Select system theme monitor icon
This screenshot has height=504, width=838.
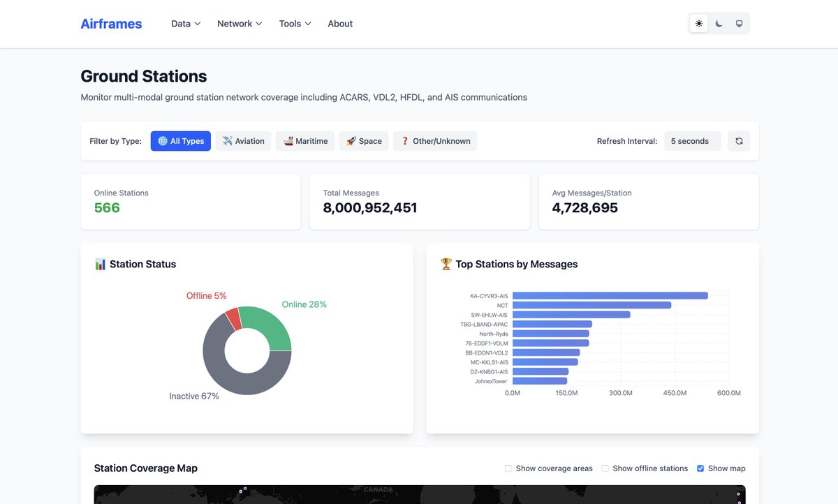pos(739,24)
